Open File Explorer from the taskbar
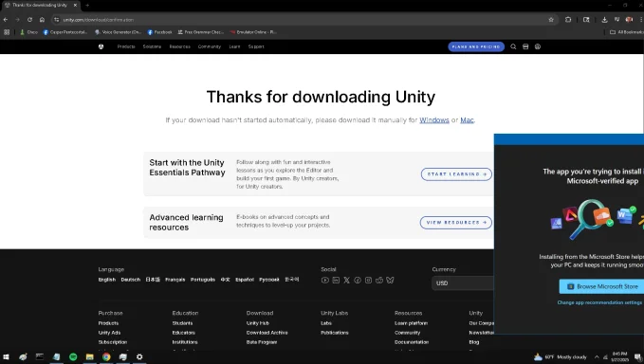644x364 pixels. 89,357
